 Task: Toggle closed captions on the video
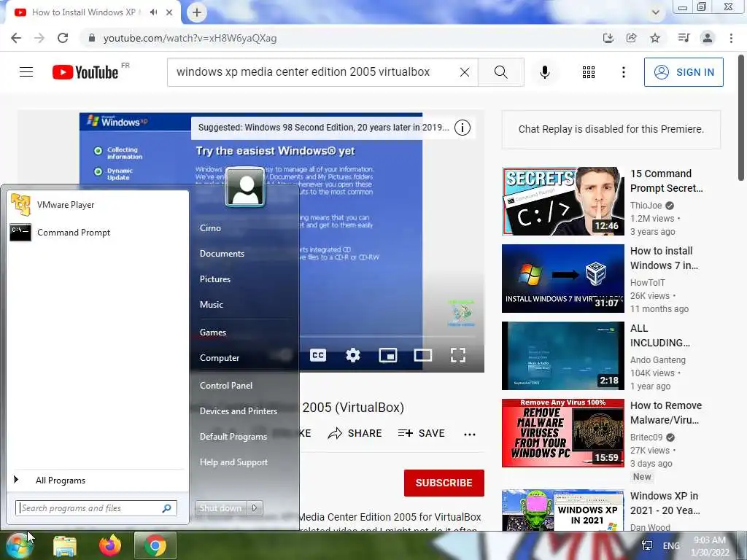click(318, 355)
